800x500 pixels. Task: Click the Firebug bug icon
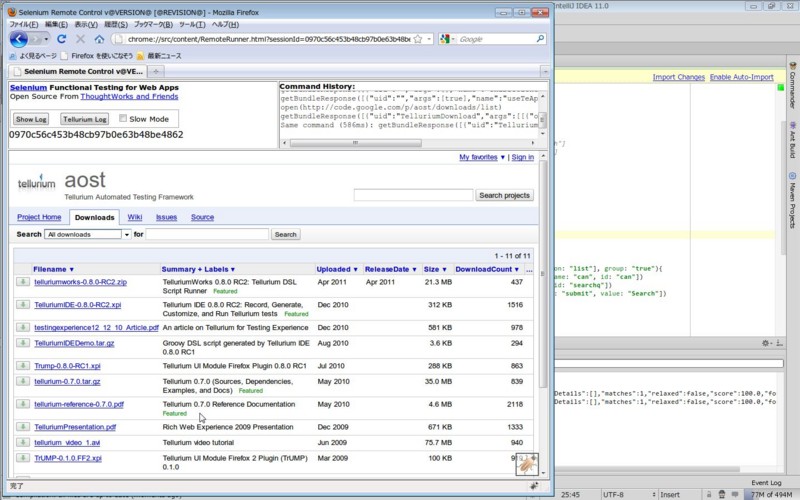point(527,464)
